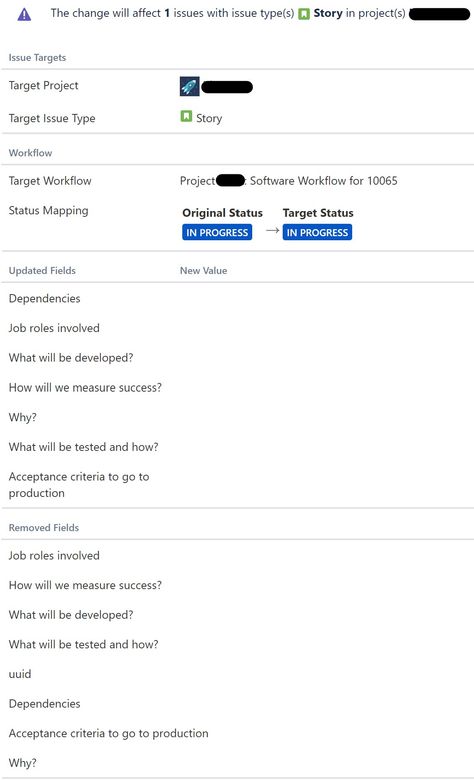Image resolution: width=474 pixels, height=780 pixels.
Task: Click the Story icon beside Target Issue Type
Action: point(186,116)
